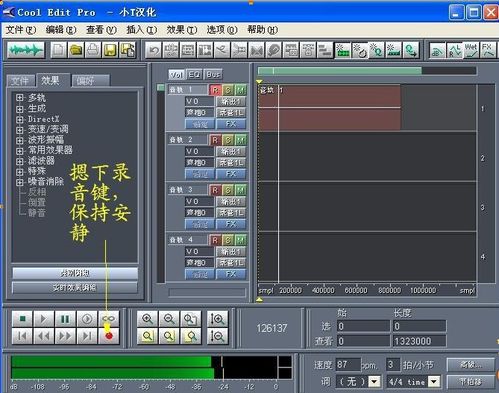The image size is (499, 393).
Task: Switch to the Bus tab of track controls
Action: 213,75
